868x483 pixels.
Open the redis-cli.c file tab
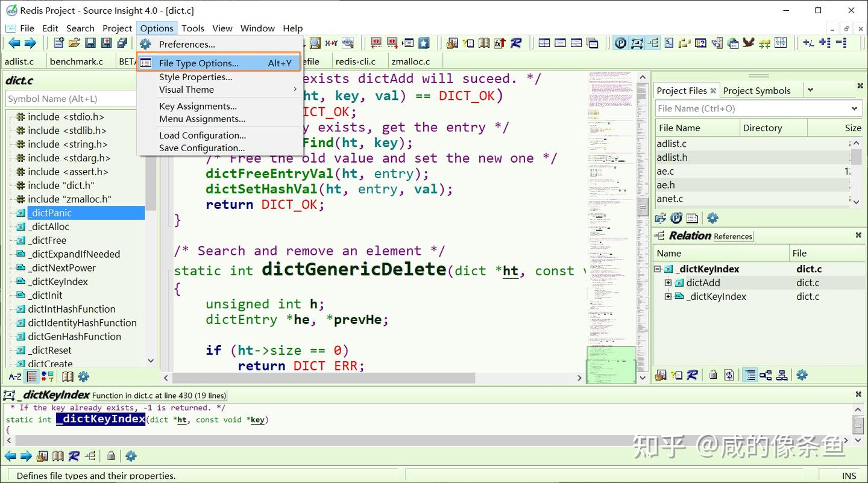(355, 61)
